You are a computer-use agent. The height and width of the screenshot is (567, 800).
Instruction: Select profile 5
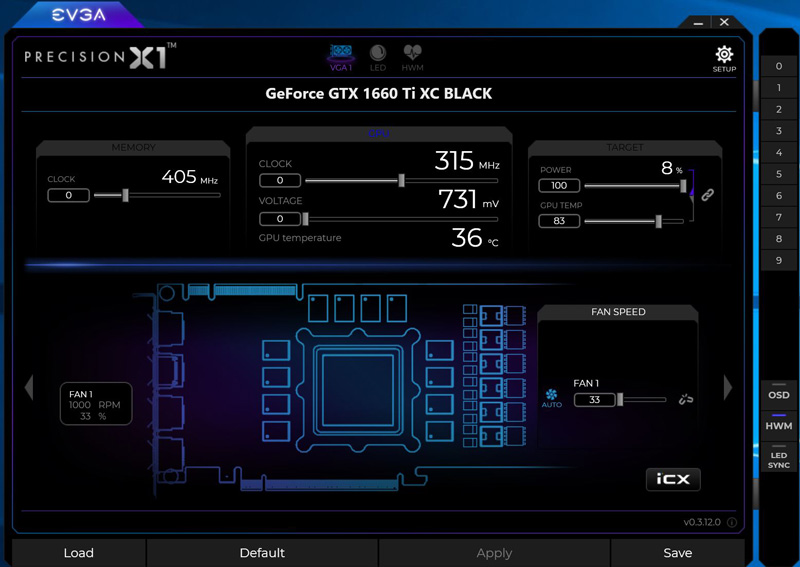(x=779, y=174)
